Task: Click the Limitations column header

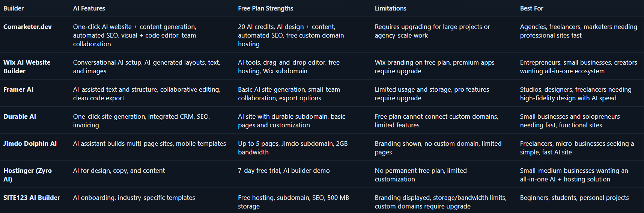Action: click(390, 8)
